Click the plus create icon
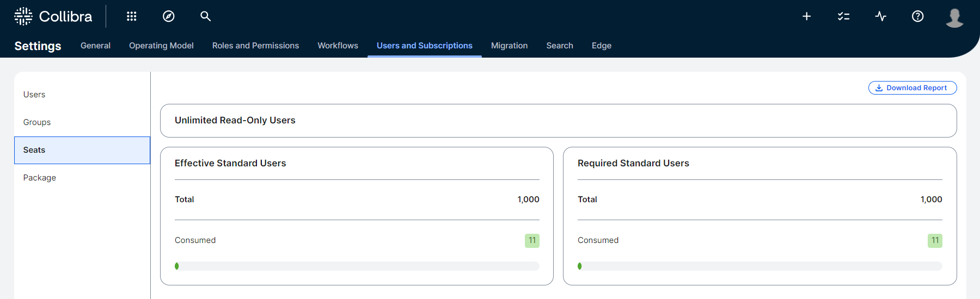The width and height of the screenshot is (980, 299). tap(806, 16)
